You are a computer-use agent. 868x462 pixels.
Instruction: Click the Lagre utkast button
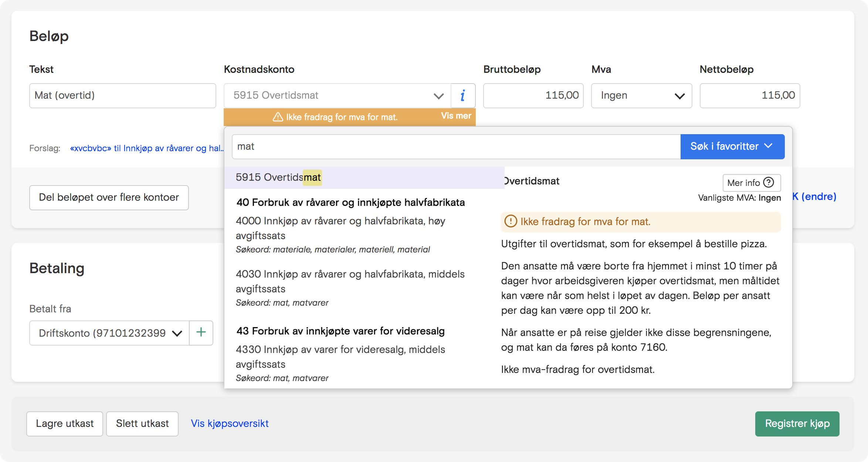pos(64,424)
